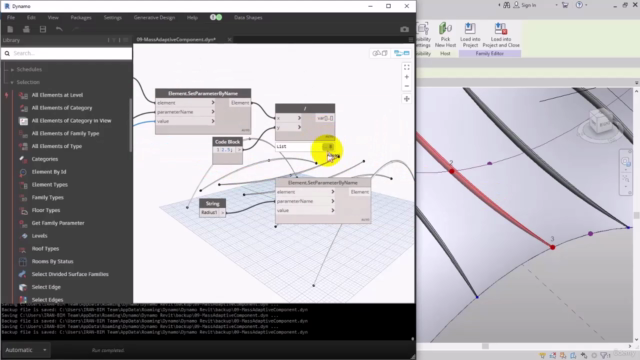Click All Elements of Type icon
Screen dimensions: 640x360
(x=23, y=146)
